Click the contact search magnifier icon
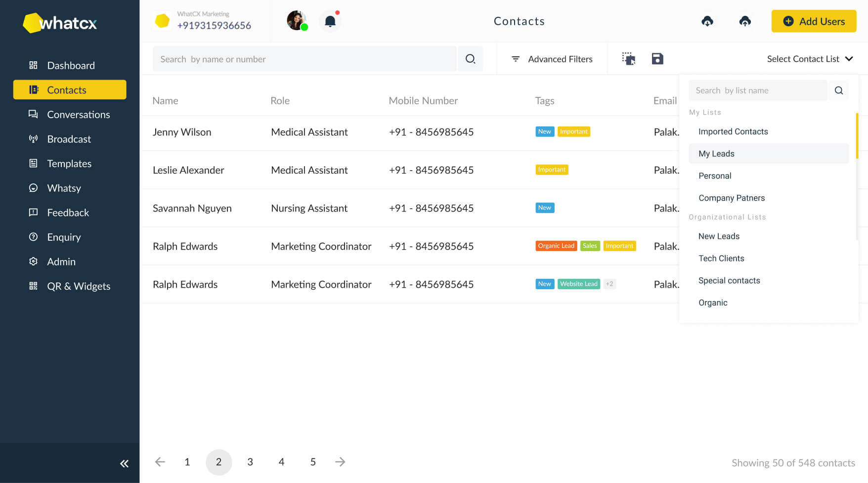868x483 pixels. [x=470, y=59]
